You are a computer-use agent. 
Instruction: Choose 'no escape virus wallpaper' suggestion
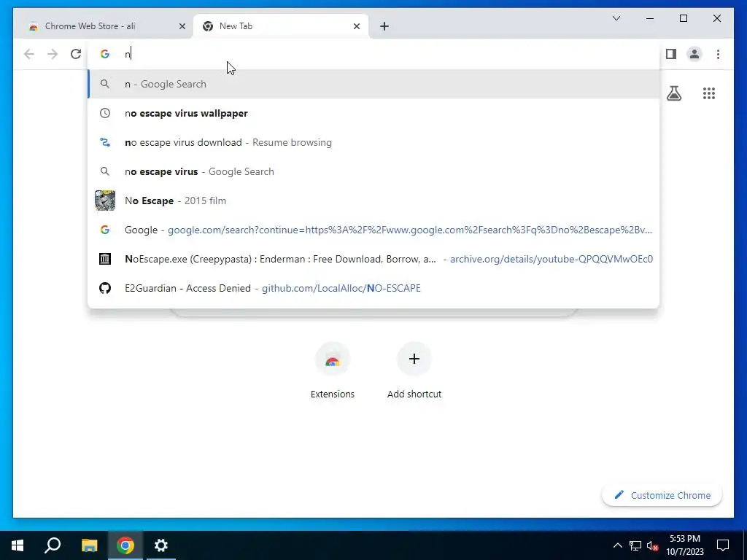[374, 113]
